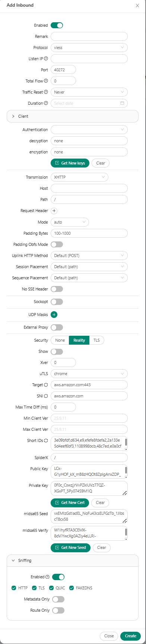
Task: Click the SpiderX input field
Action: (x=89, y=458)
